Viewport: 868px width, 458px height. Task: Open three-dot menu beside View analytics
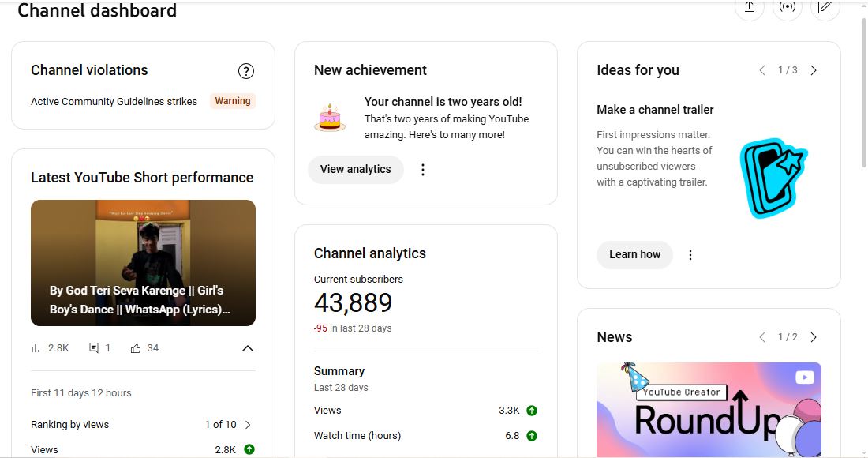(423, 170)
